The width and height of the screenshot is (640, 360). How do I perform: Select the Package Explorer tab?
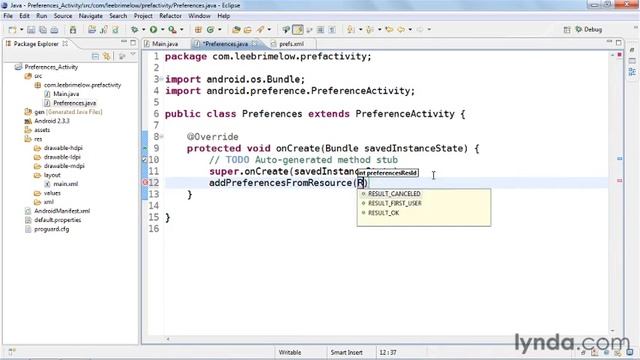[x=36, y=44]
